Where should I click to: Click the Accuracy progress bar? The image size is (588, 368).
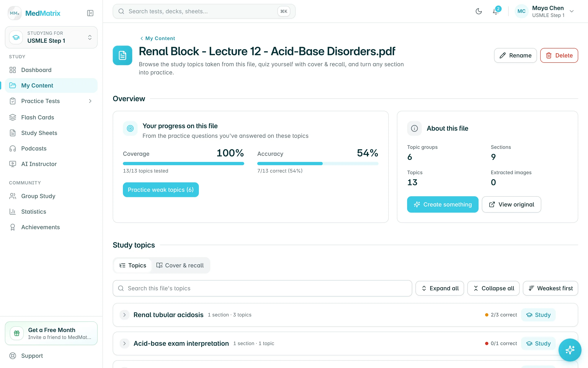318,164
